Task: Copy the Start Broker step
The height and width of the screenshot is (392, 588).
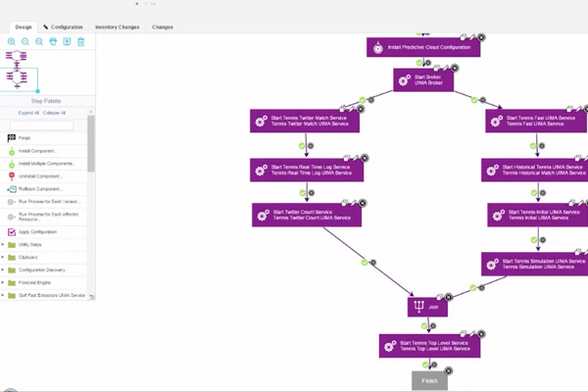Action: click(437, 68)
